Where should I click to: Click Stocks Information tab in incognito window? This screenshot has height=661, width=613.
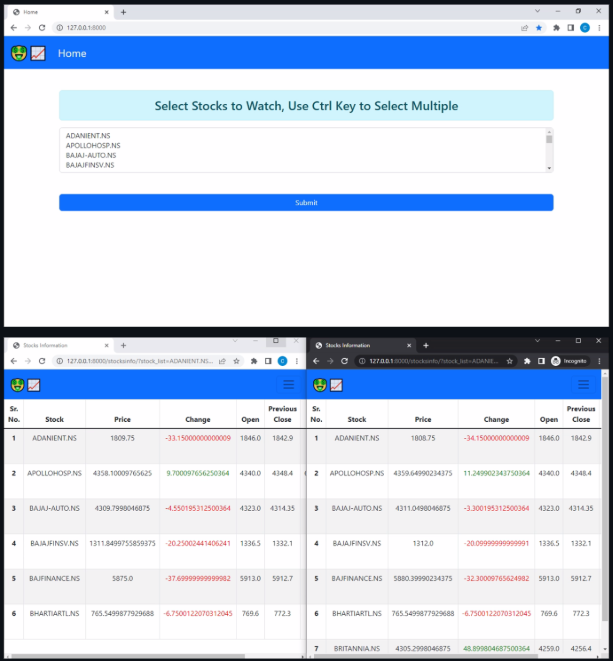coord(363,345)
